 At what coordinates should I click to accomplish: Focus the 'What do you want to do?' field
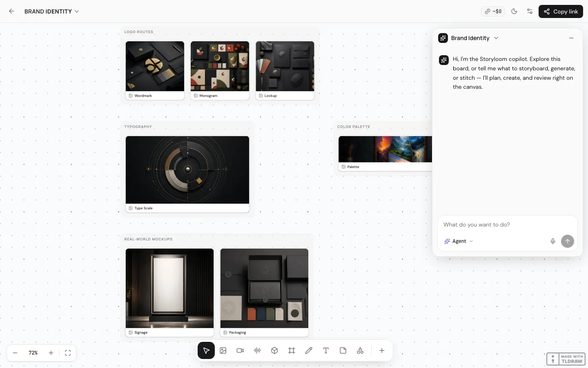(x=507, y=224)
